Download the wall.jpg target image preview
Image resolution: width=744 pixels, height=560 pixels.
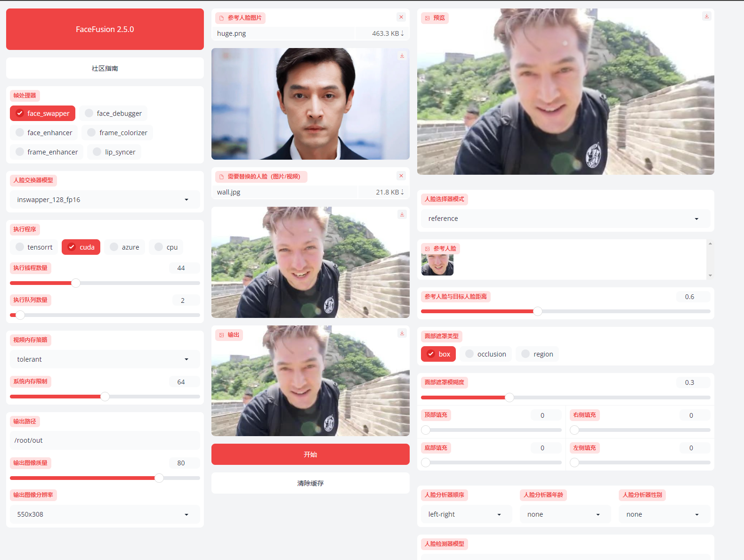click(x=402, y=214)
